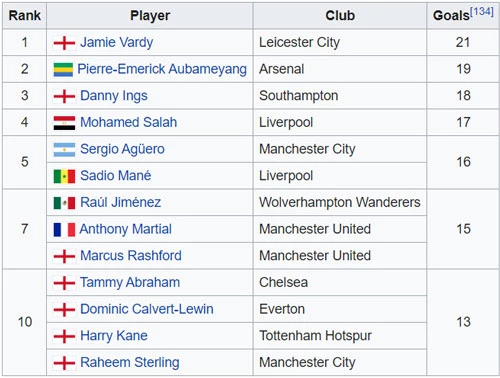
Task: Click the France flag beside Anthony Martial
Action: (64, 229)
